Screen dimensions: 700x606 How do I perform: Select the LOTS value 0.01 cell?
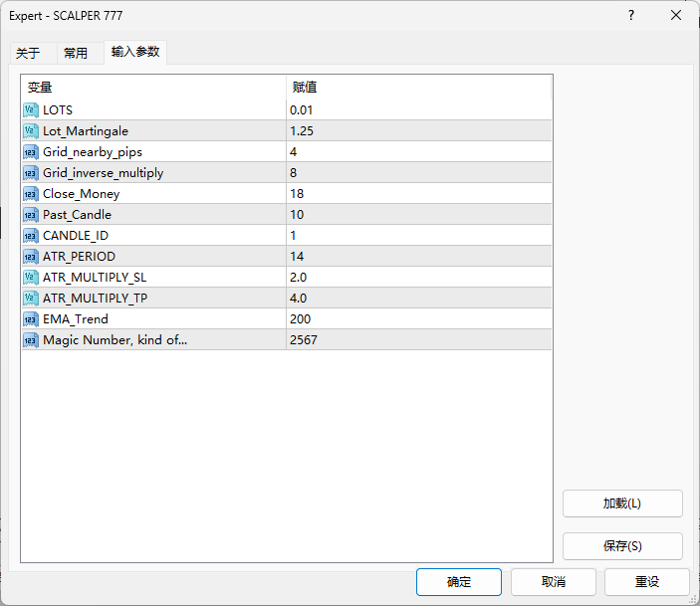point(419,110)
